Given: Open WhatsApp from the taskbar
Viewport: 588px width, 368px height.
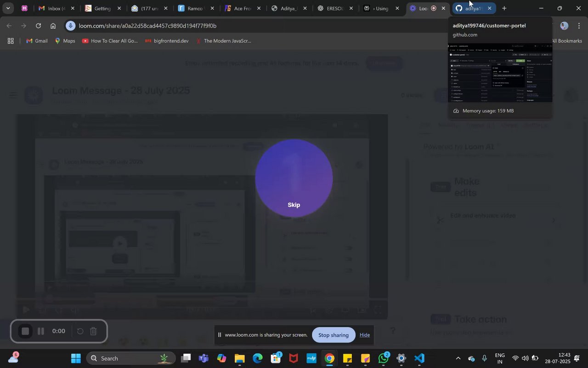Looking at the screenshot, I should (384, 358).
